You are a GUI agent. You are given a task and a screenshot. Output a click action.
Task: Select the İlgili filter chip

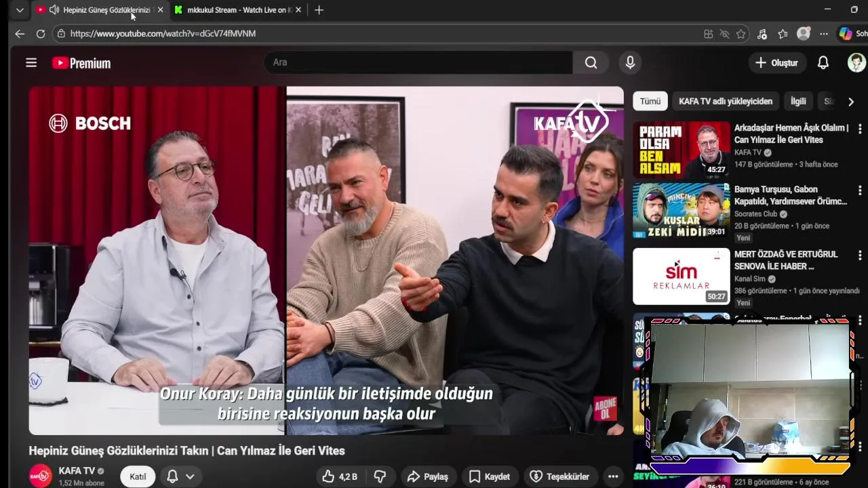pos(798,101)
